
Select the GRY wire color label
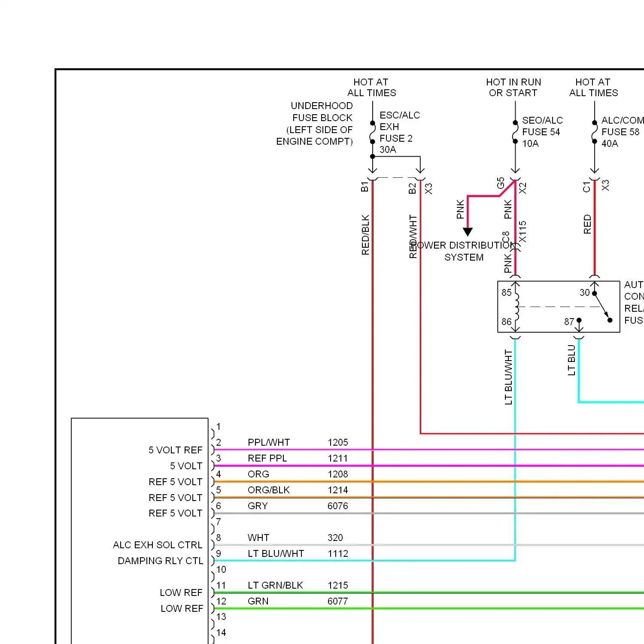coord(258,506)
